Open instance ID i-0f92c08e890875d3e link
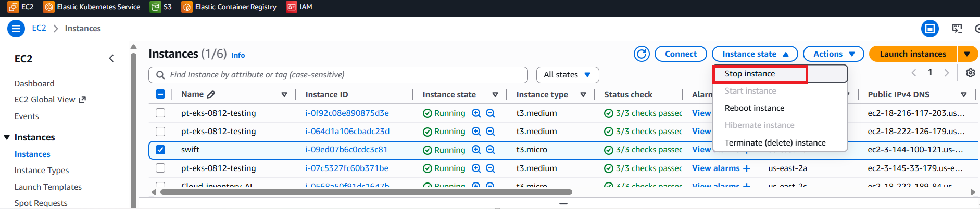 tap(347, 113)
